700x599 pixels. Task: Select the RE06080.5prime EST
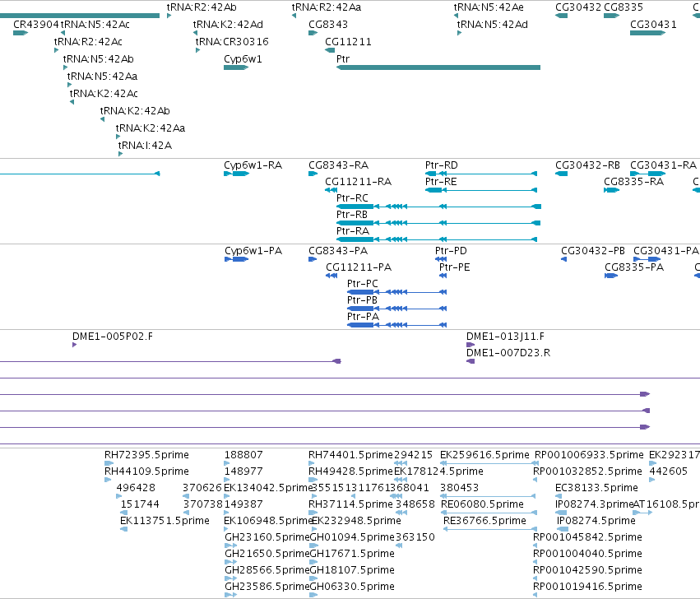tap(489, 513)
